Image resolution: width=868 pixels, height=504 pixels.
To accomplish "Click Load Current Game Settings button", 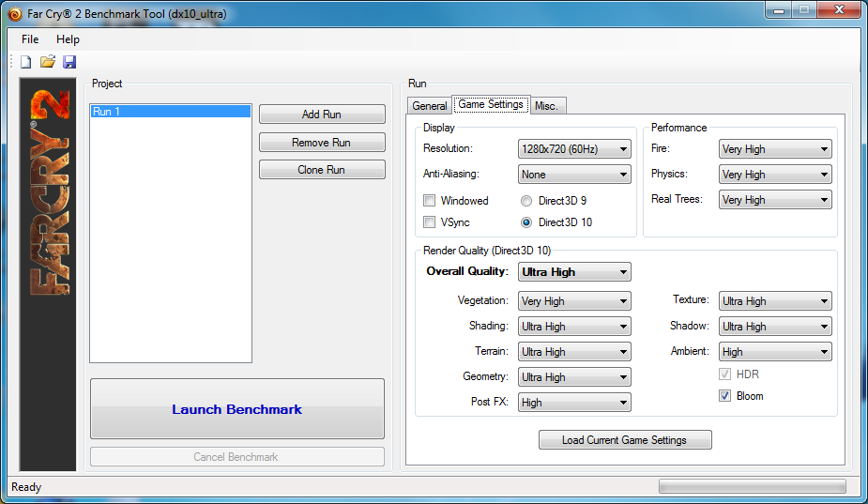I will click(625, 440).
